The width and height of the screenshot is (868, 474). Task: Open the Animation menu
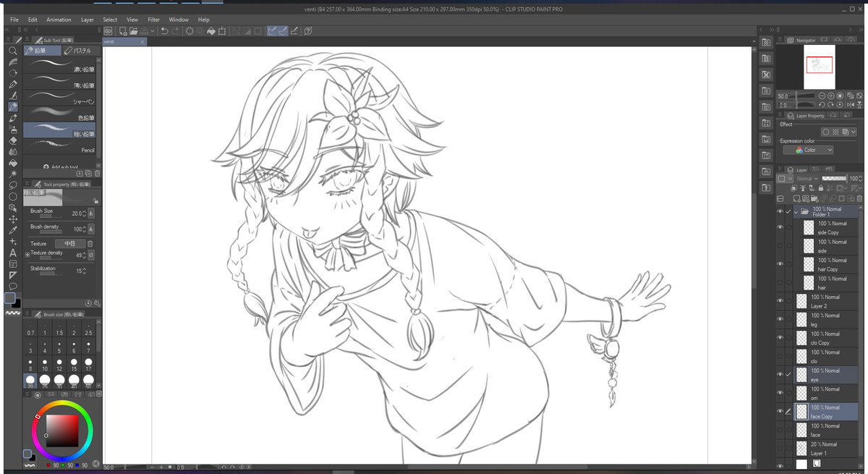pos(59,20)
